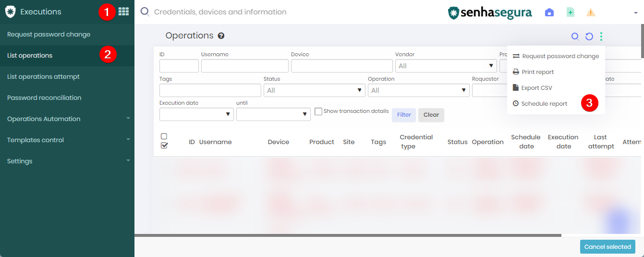The width and height of the screenshot is (644, 257).
Task: Click the senhasegura brand logo
Action: (x=490, y=12)
